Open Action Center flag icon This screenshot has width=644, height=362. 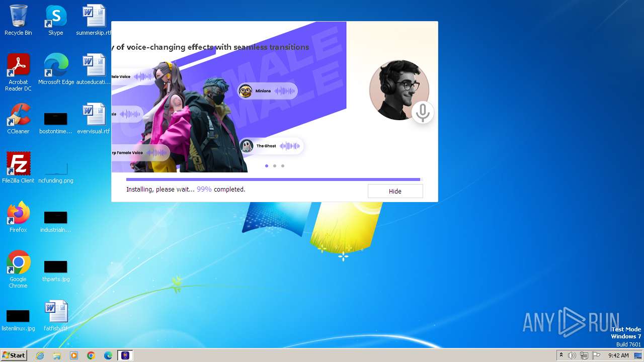tap(596, 355)
